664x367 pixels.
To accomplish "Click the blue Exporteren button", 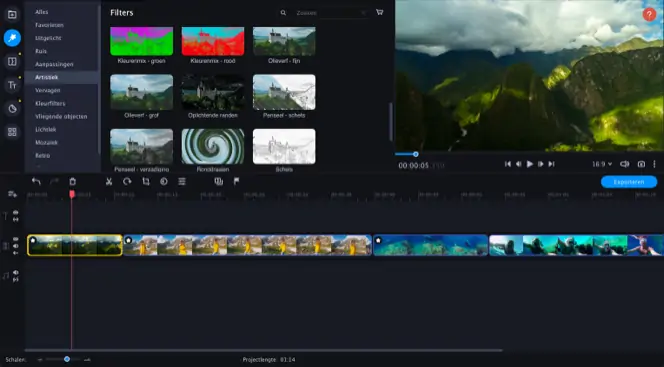I will point(629,182).
